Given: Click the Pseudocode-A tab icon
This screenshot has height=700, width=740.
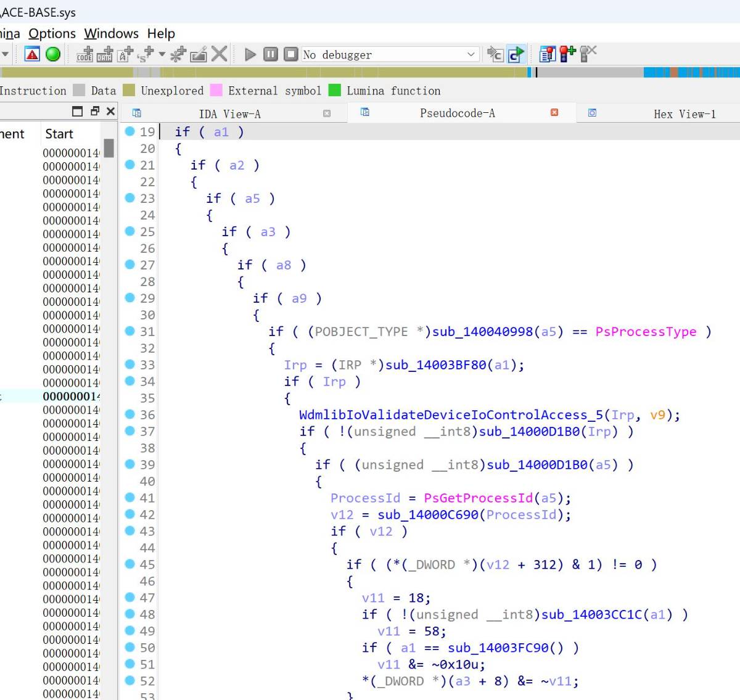Looking at the screenshot, I should (365, 112).
